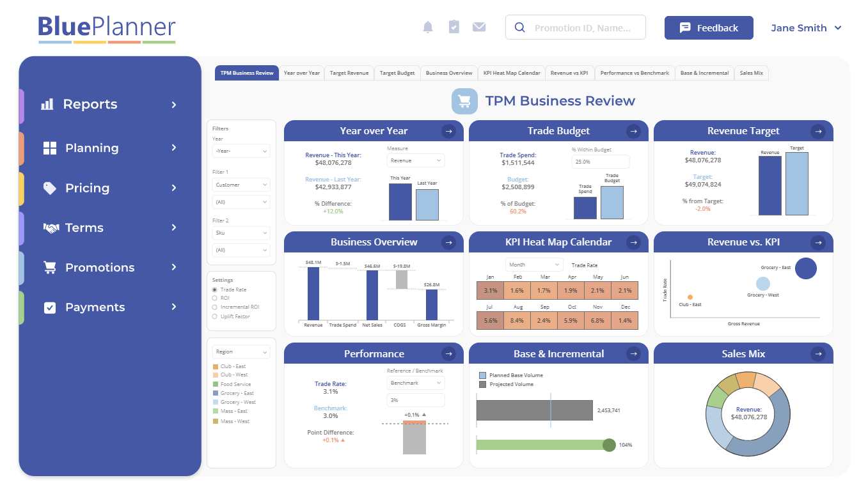
Task: Open the Jane Smith account menu
Action: [806, 27]
